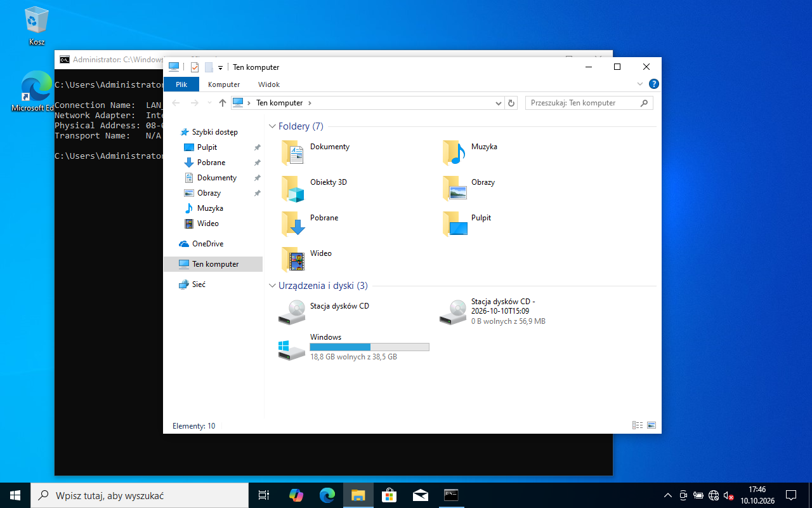Click the Properties icon in quick access toolbar
This screenshot has height=508, width=812.
tap(195, 67)
